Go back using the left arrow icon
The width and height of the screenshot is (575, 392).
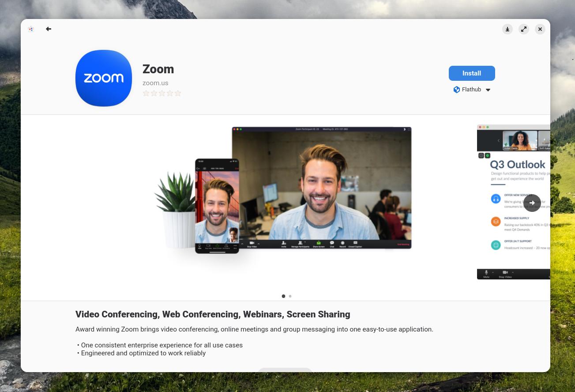[49, 29]
